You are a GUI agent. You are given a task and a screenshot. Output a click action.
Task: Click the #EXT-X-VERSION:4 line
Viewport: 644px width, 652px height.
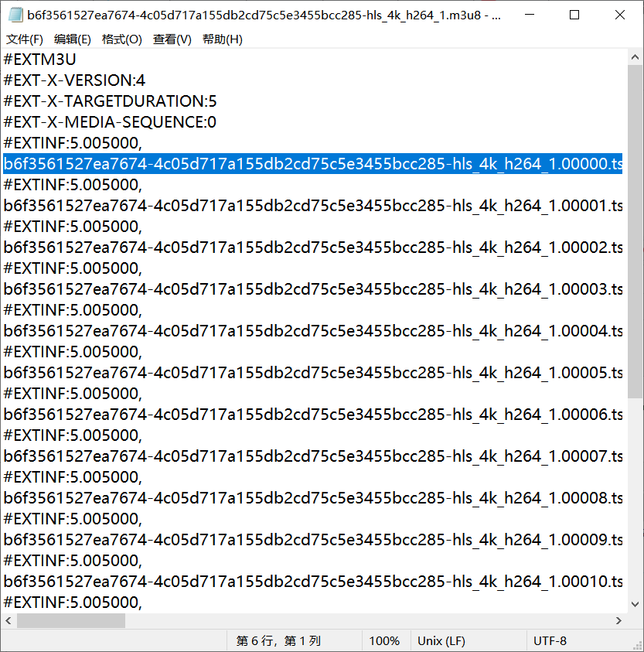click(74, 80)
